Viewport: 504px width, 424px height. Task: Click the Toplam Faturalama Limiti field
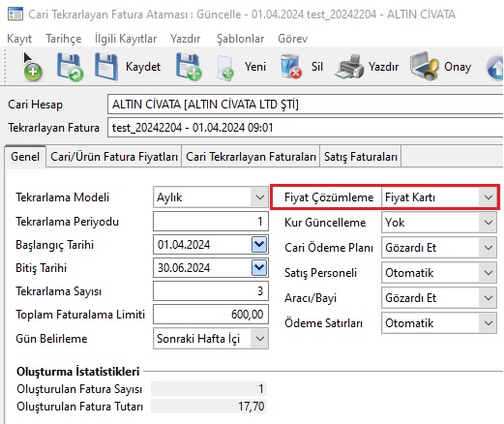211,315
